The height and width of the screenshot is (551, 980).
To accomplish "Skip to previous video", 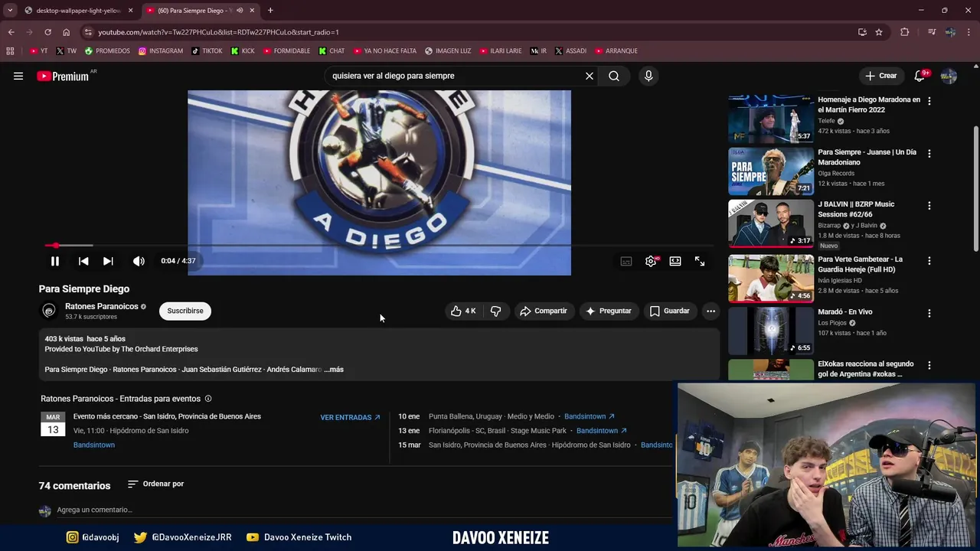I will (83, 261).
